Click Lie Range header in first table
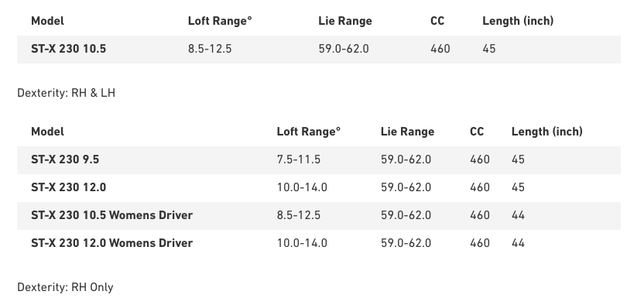Viewport: 644px width, 305px height. coord(345,21)
